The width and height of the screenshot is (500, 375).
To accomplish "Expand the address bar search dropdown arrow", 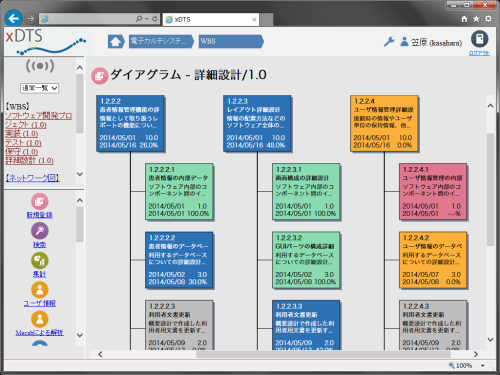I will click(146, 19).
